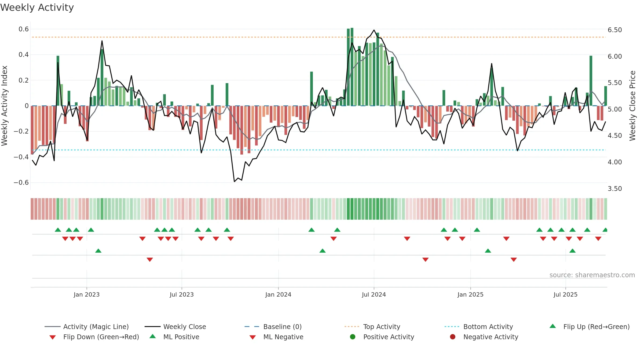
Task: Click the first ML Positive marker after Jan 2023
Action: (98, 251)
